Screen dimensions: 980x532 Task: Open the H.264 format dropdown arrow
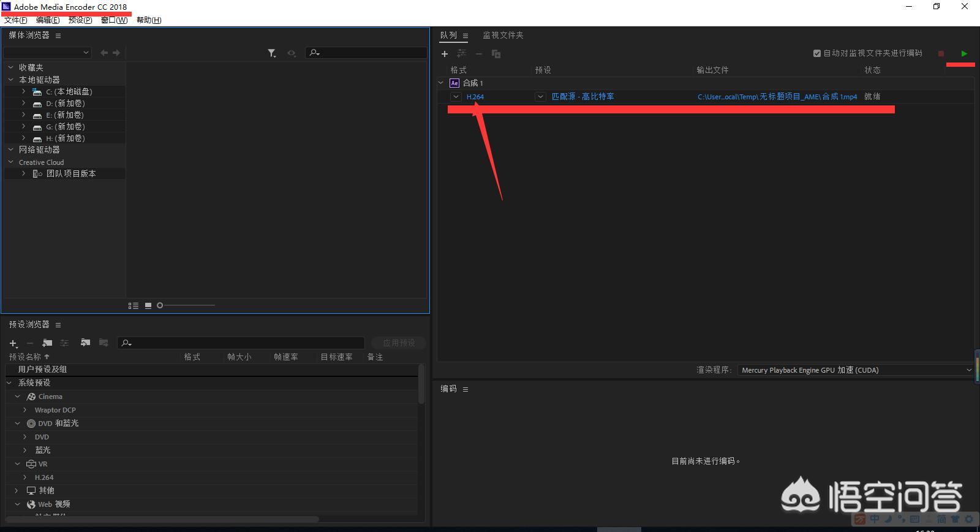(456, 97)
